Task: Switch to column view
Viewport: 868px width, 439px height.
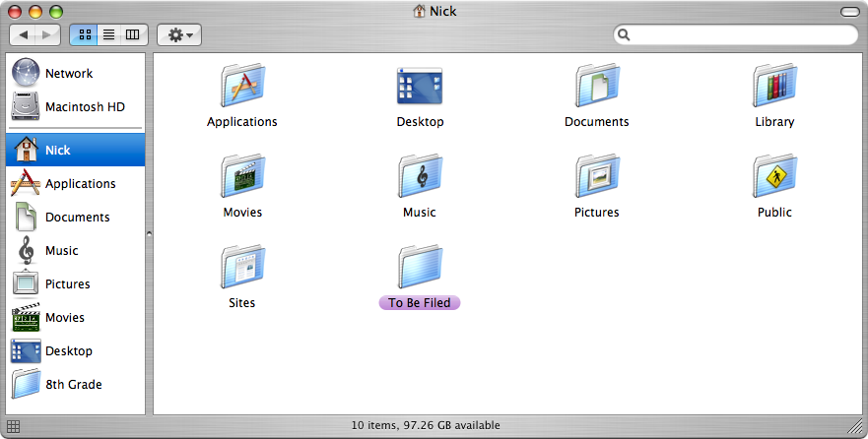Action: (133, 34)
